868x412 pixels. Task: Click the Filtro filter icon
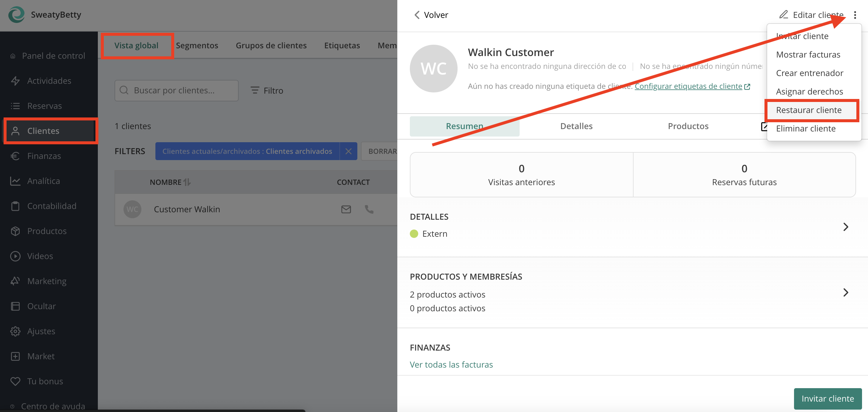click(x=255, y=90)
